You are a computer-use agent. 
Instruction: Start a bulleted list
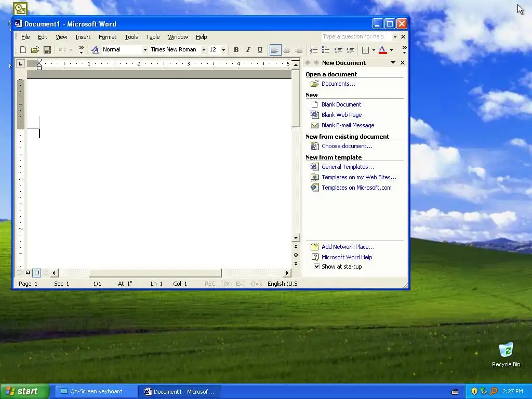tap(326, 50)
